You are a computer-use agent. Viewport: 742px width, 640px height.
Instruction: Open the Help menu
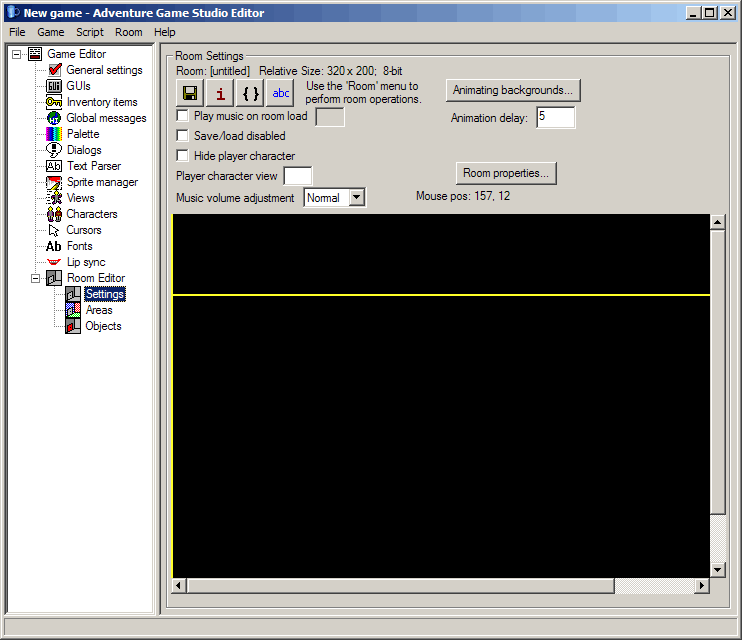tap(164, 32)
